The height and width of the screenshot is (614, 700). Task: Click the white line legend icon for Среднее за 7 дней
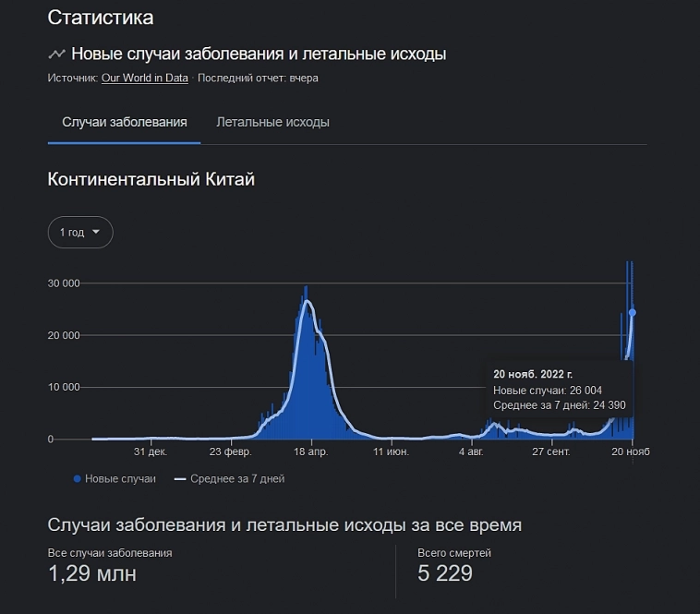181,479
